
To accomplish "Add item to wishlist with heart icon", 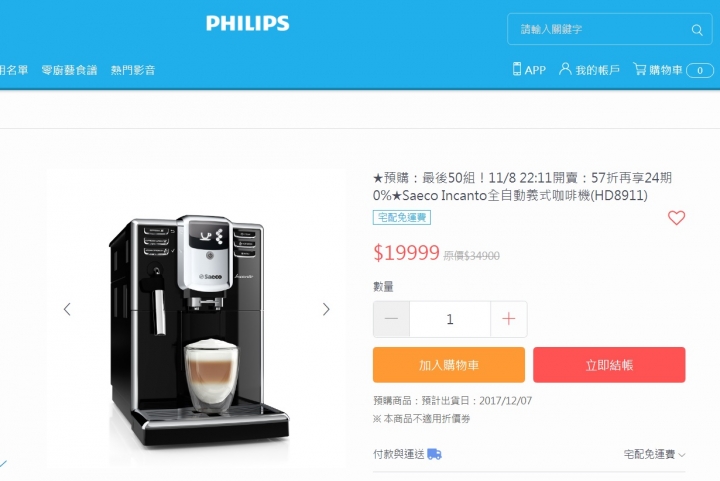I will pyautogui.click(x=676, y=218).
